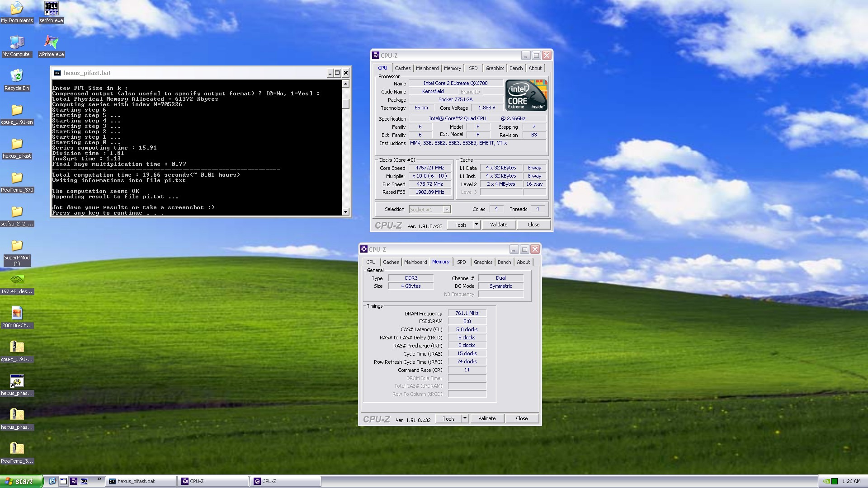Open Mainboard tab in upper CPU-Z window
868x488 pixels.
pos(427,68)
